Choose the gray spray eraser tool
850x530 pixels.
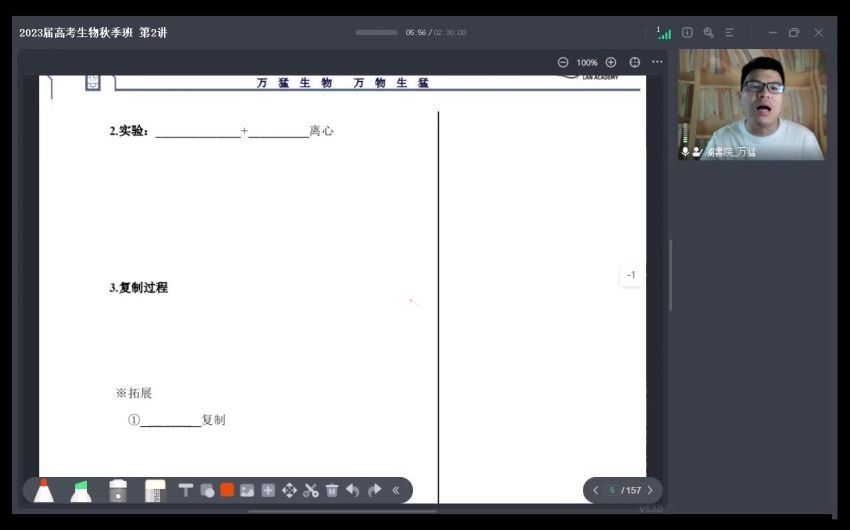pyautogui.click(x=118, y=491)
